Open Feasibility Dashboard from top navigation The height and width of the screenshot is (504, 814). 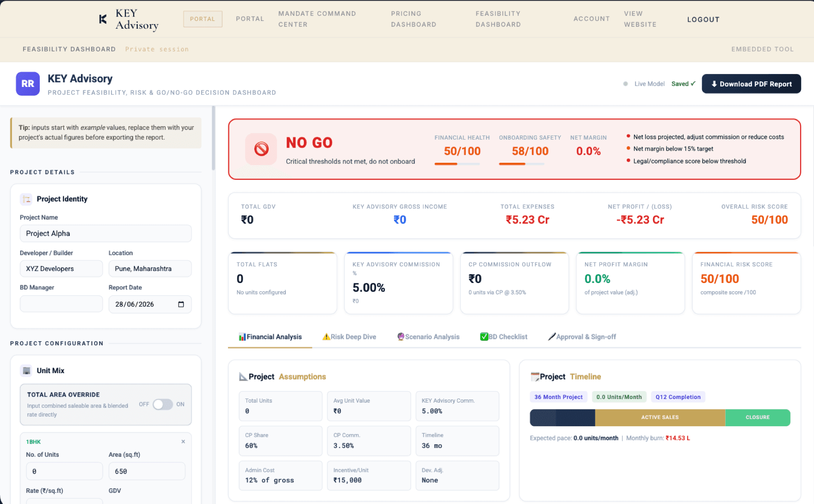click(498, 19)
